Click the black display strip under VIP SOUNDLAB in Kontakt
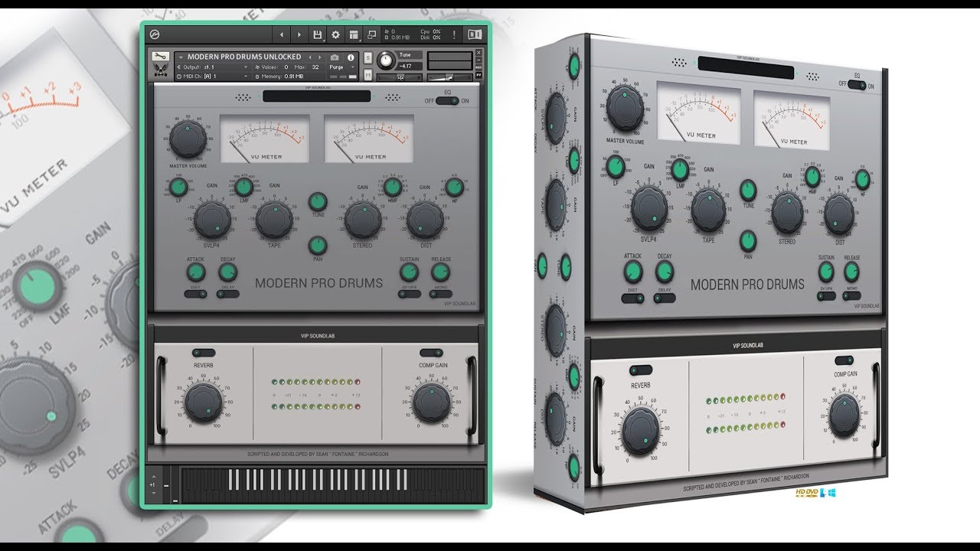980x551 pixels. (317, 96)
